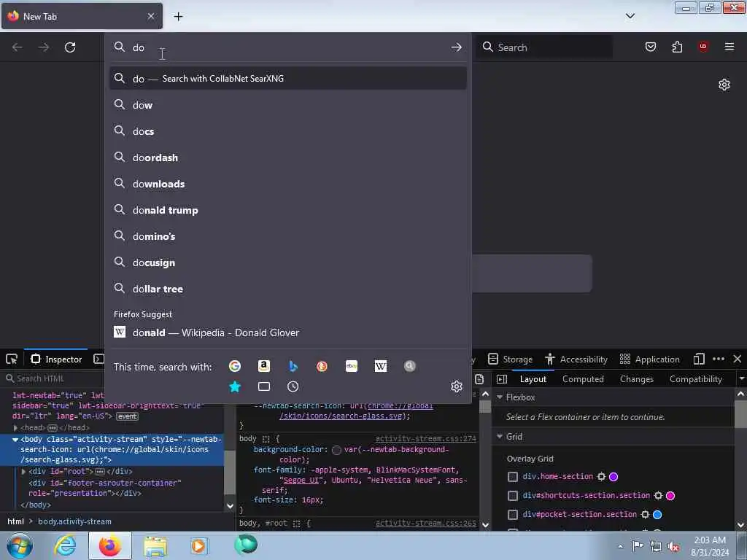Highlight div#shortcuts-section.section node target icon
Screen dimensions: 747x560
point(659,496)
